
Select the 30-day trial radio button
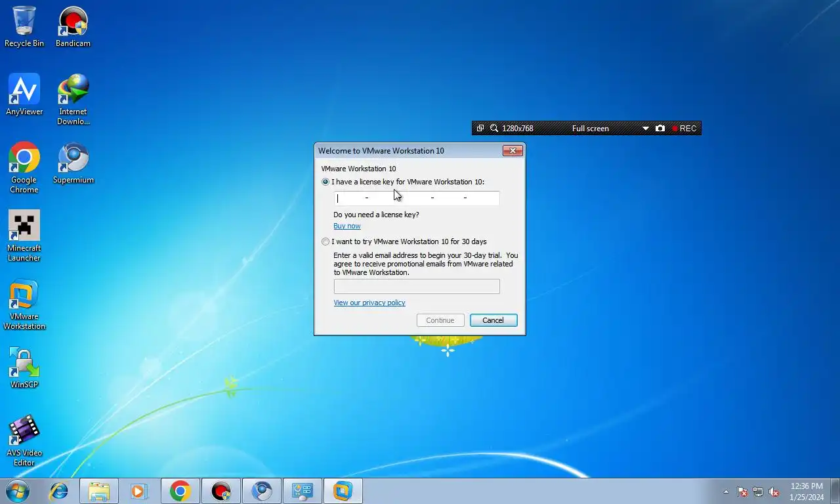pos(325,241)
